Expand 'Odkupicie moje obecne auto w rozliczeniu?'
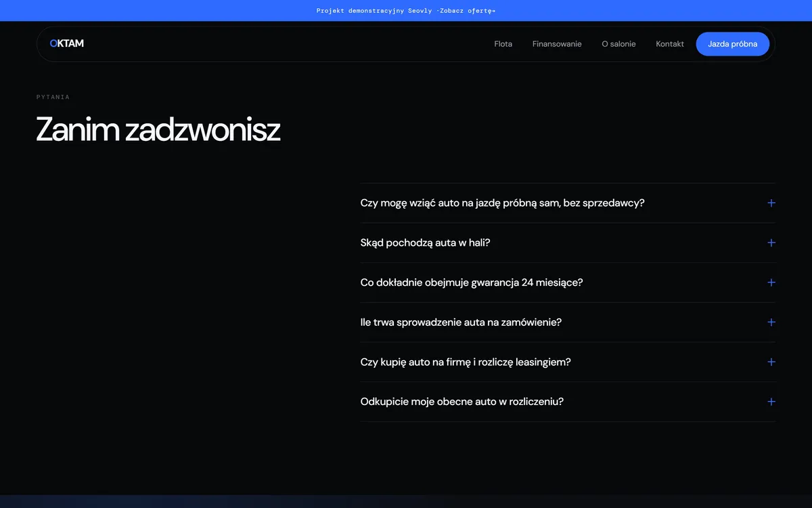The height and width of the screenshot is (508, 812). point(568,402)
